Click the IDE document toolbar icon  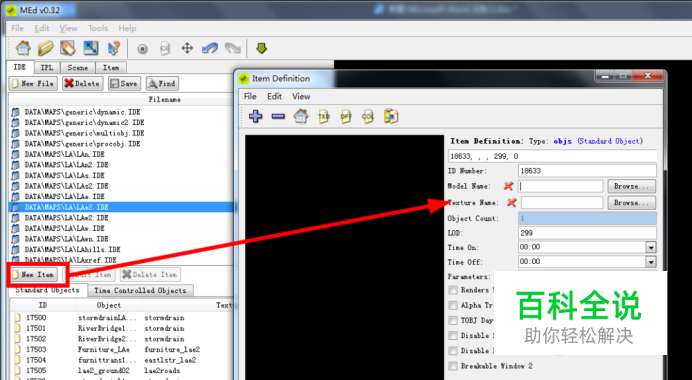click(165, 49)
